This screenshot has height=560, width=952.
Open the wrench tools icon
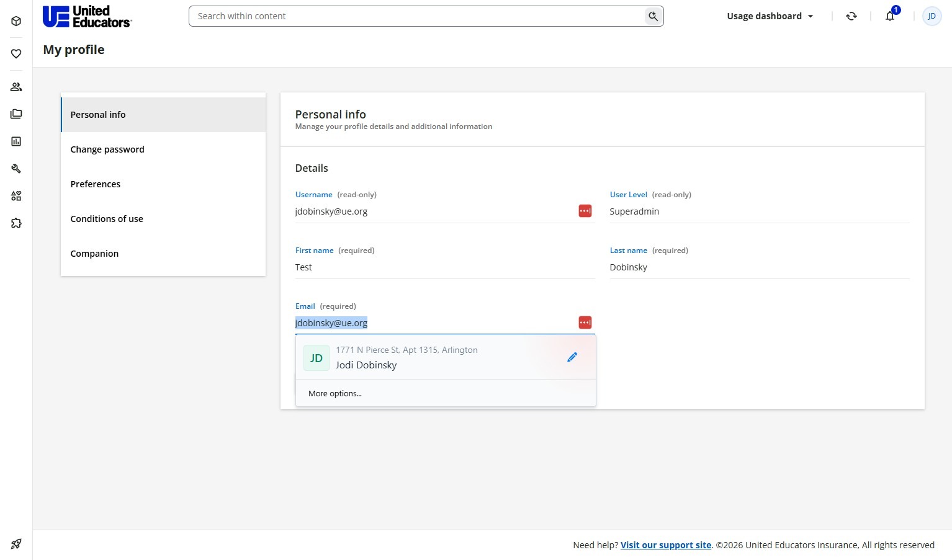click(x=16, y=169)
